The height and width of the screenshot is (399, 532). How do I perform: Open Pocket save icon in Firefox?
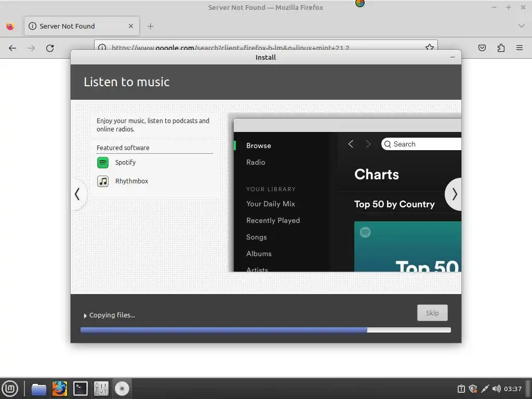click(x=482, y=48)
